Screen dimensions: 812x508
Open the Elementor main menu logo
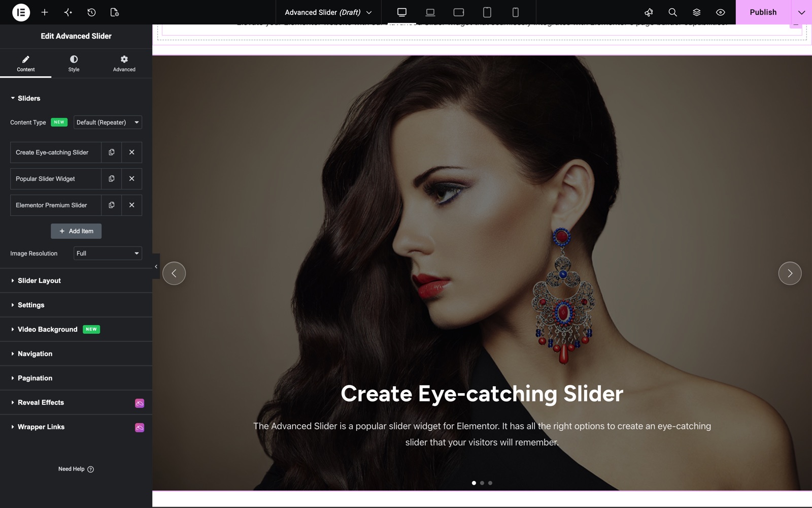point(21,12)
